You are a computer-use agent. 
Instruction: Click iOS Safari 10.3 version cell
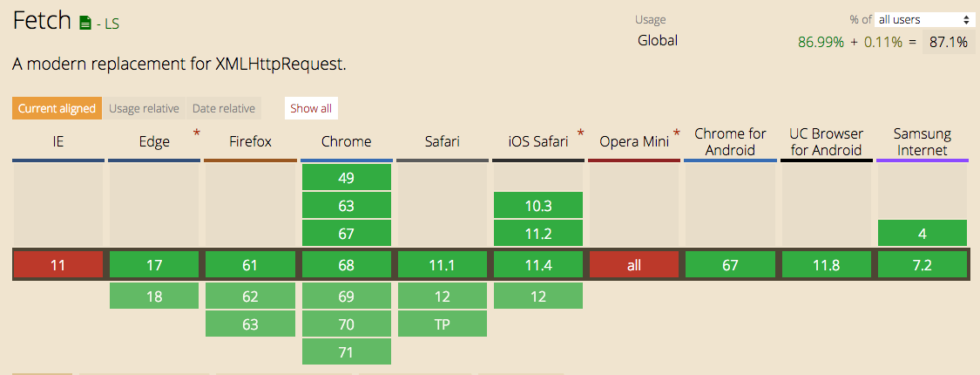click(x=538, y=205)
